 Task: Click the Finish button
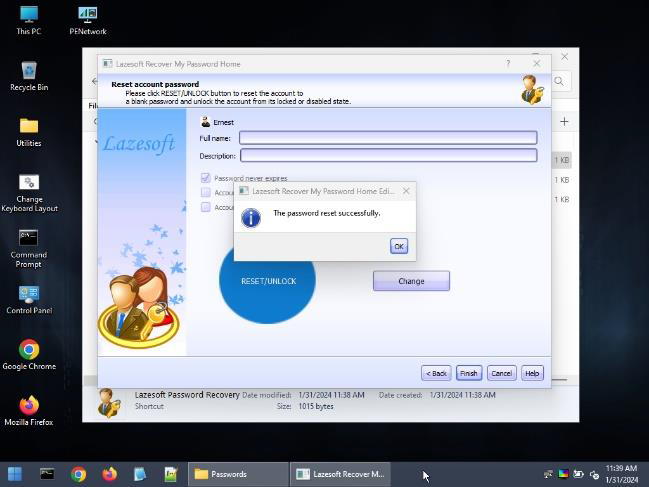point(469,373)
